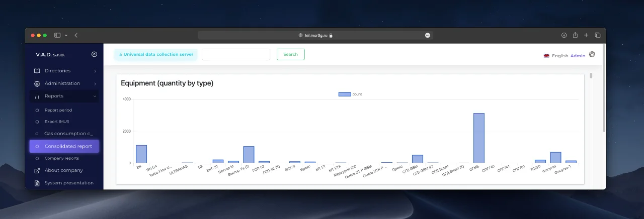Viewport: 644px width, 219px height.
Task: Click the Safari share icon
Action: [x=575, y=35]
